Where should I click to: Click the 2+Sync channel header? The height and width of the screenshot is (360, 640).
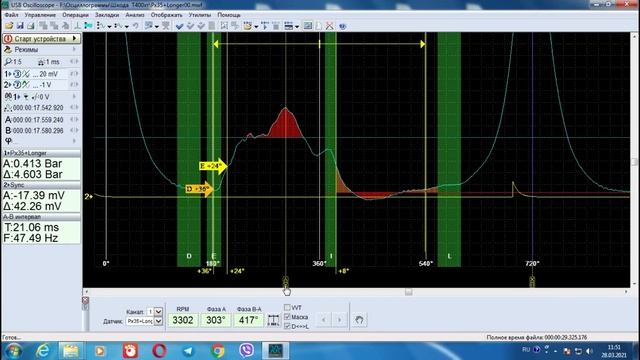pos(41,185)
